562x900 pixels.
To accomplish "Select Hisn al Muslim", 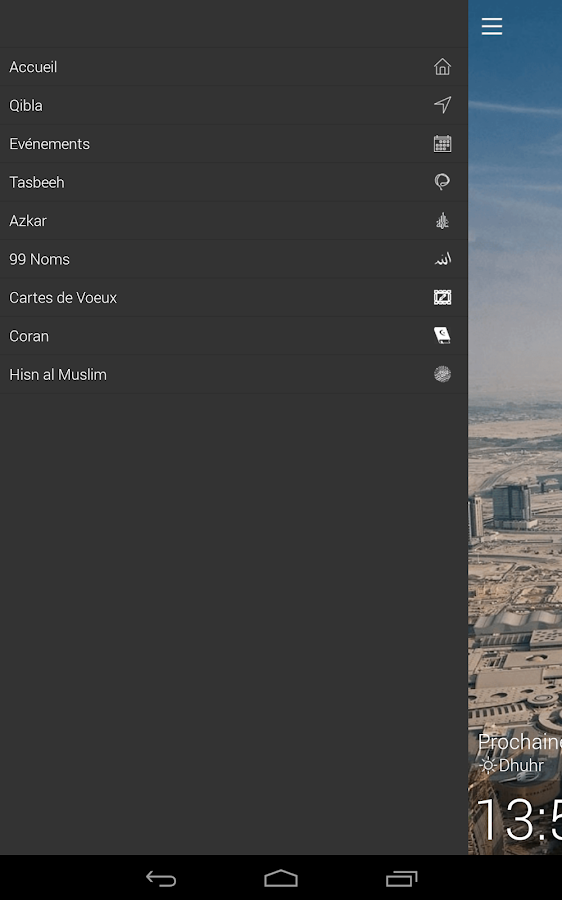I will pyautogui.click(x=234, y=375).
